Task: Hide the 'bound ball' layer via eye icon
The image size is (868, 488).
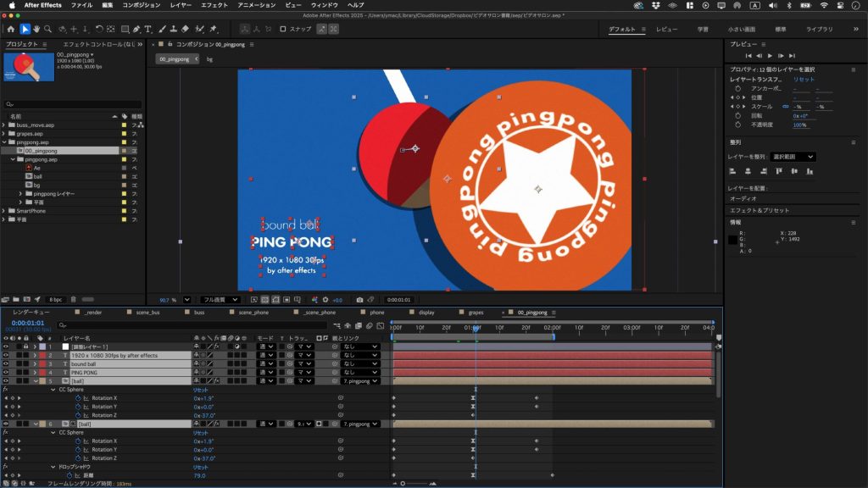Action: [6, 364]
